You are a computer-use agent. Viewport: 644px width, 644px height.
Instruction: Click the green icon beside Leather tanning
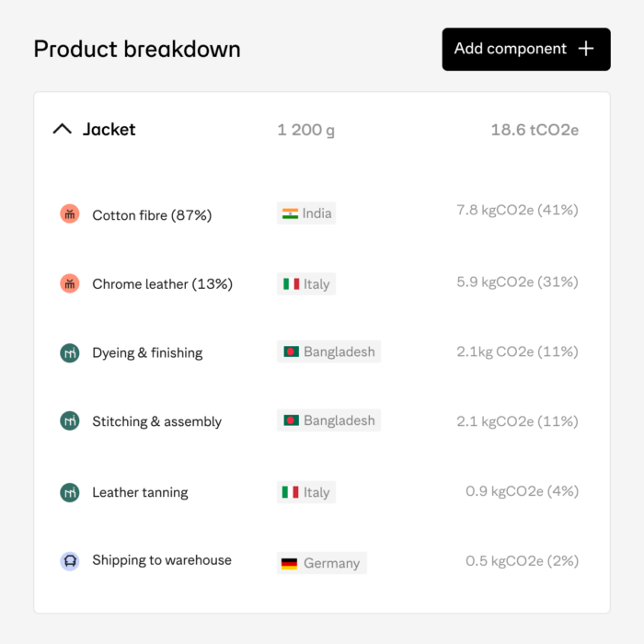click(69, 492)
